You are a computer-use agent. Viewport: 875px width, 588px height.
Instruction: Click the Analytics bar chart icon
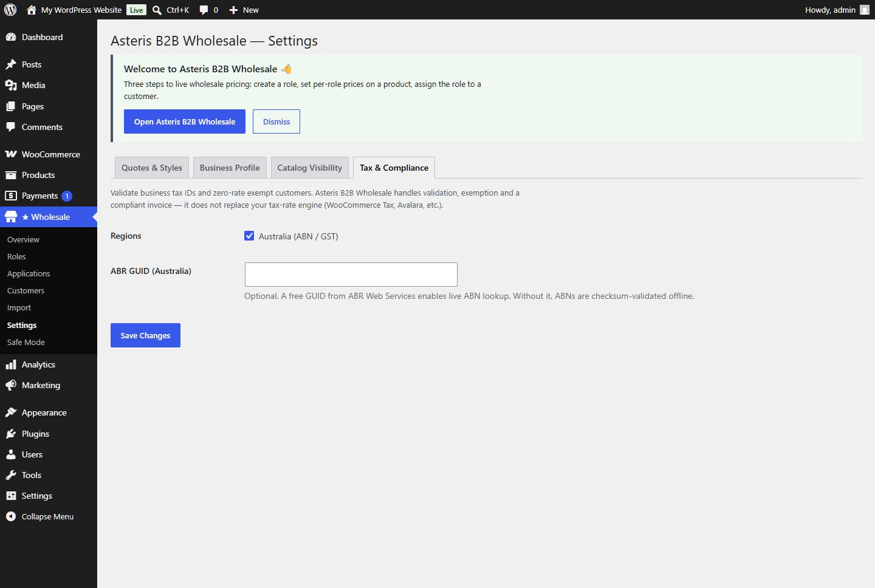[11, 364]
